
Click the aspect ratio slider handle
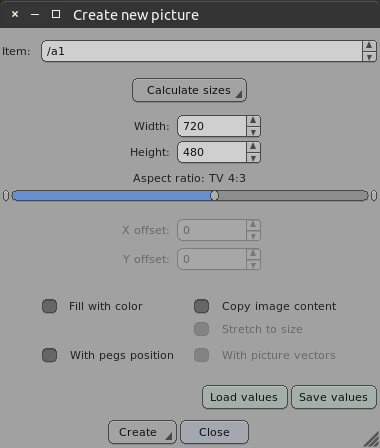(215, 196)
